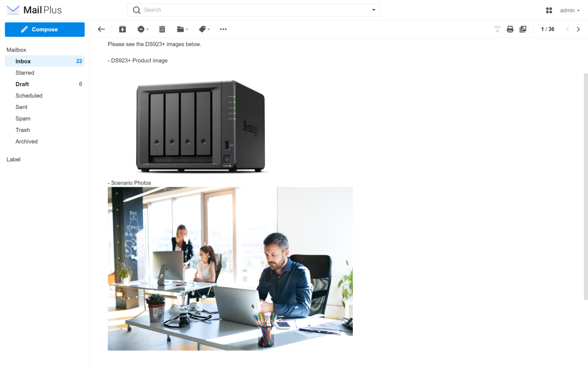This screenshot has height=368, width=588.
Task: Mark the message as spam
Action: click(140, 29)
